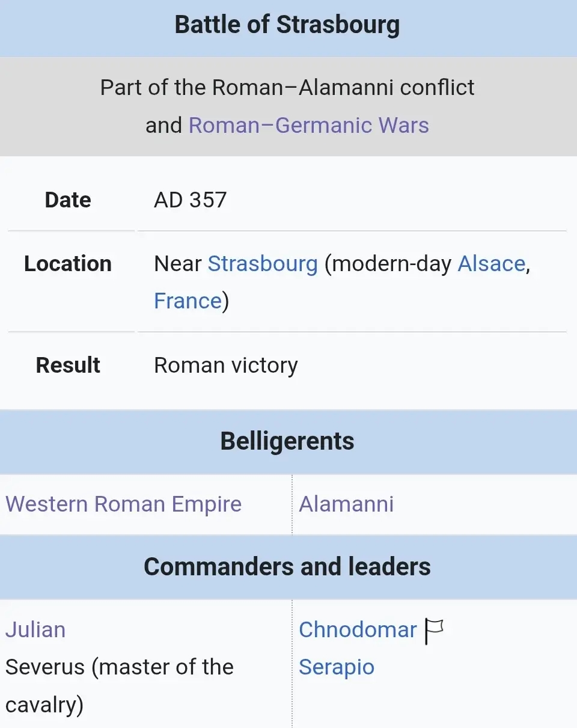Click the Alamanni belligerent link

coord(346,504)
